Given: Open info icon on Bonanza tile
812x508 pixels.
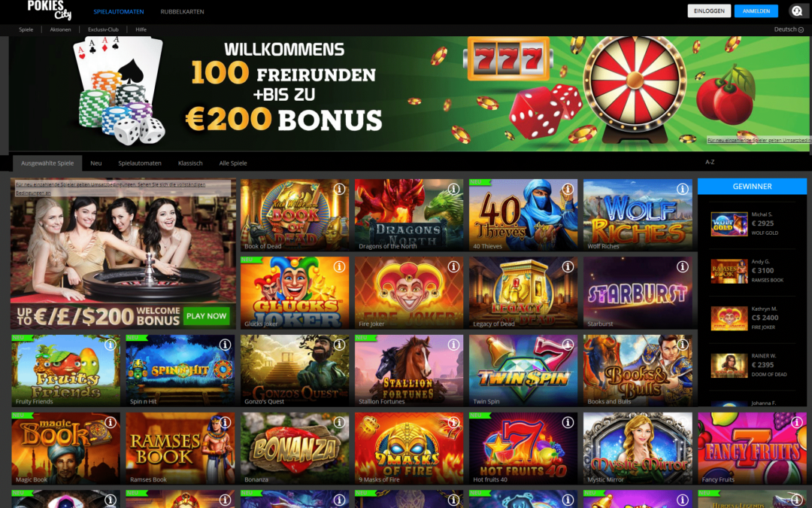Looking at the screenshot, I should point(339,422).
